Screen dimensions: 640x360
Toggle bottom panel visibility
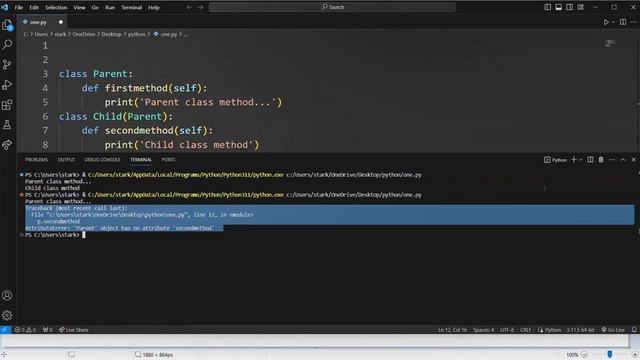point(559,7)
